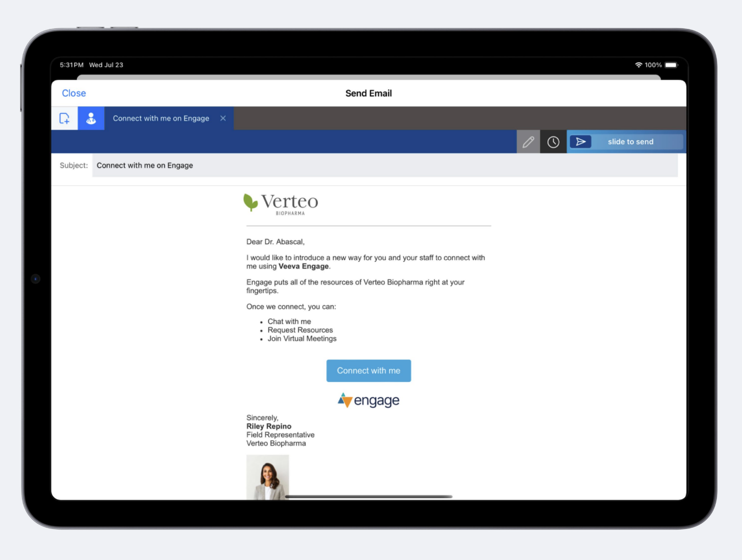Tap the home indicator bar at screen bottom

(368, 496)
